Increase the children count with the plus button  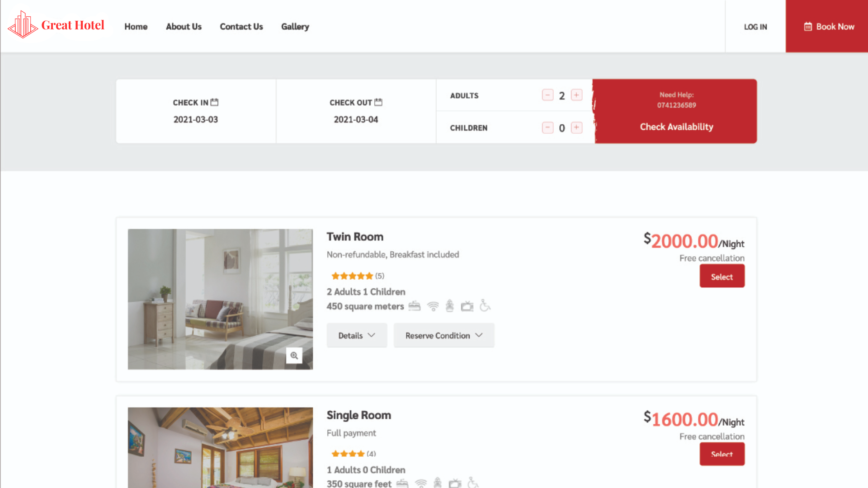(x=576, y=127)
